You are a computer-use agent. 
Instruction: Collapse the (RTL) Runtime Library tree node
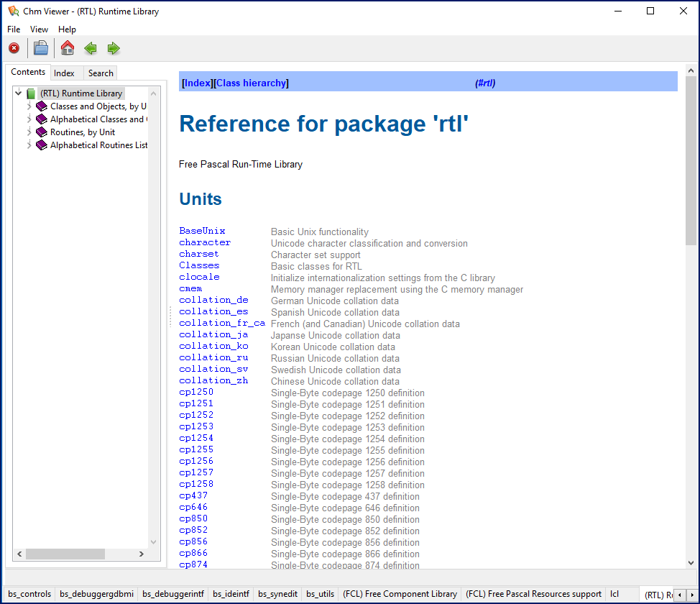pos(18,93)
